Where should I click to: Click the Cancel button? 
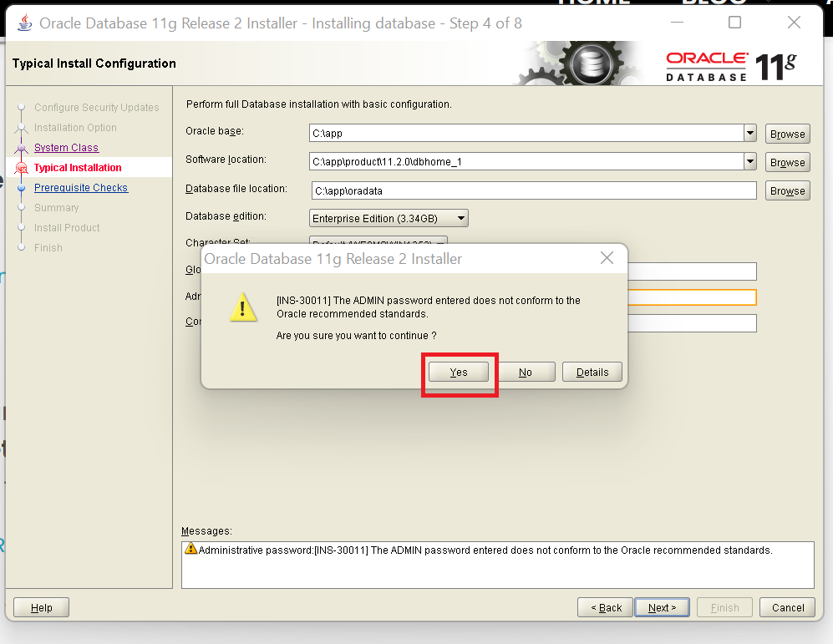point(787,607)
